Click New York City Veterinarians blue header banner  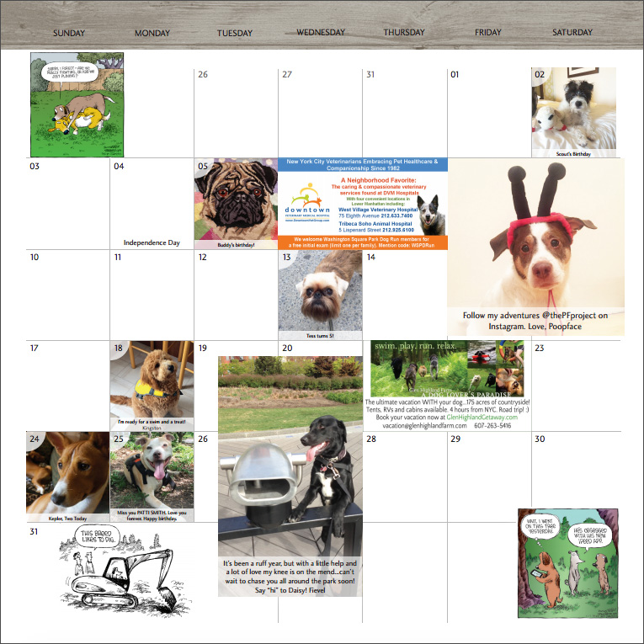coord(363,165)
